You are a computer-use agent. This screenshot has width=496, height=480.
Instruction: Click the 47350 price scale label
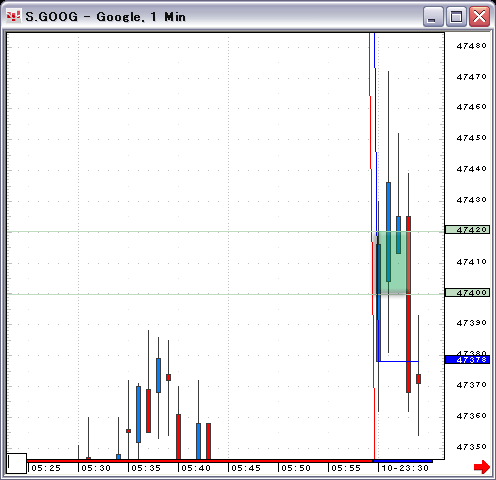click(x=471, y=447)
